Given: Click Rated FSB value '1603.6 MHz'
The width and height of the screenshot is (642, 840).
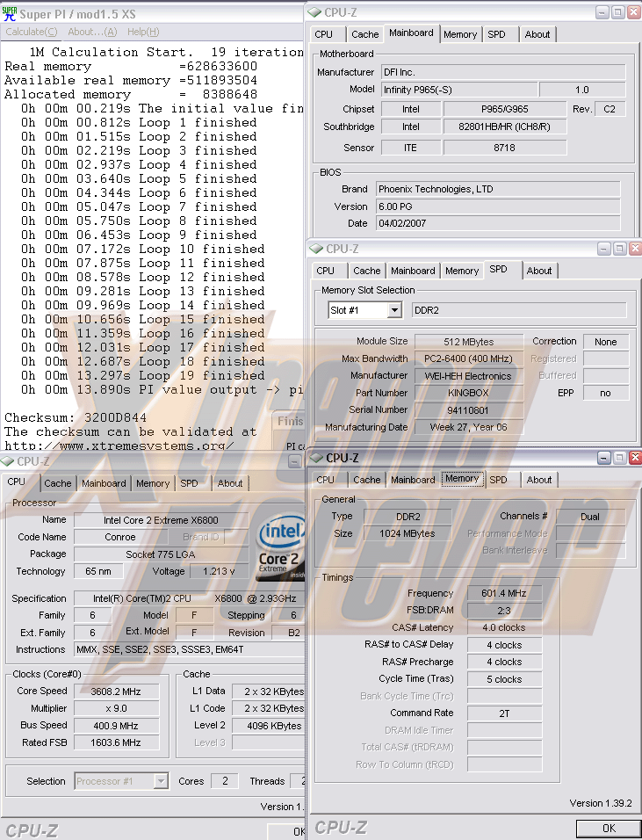Looking at the screenshot, I should coord(116,743).
